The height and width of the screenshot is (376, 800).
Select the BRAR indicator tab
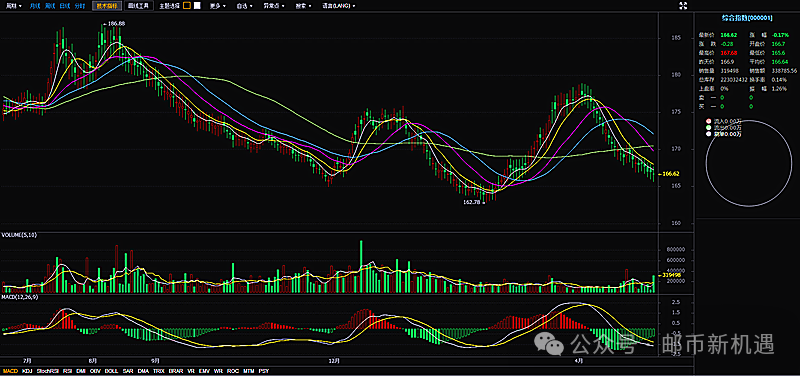[x=176, y=371]
